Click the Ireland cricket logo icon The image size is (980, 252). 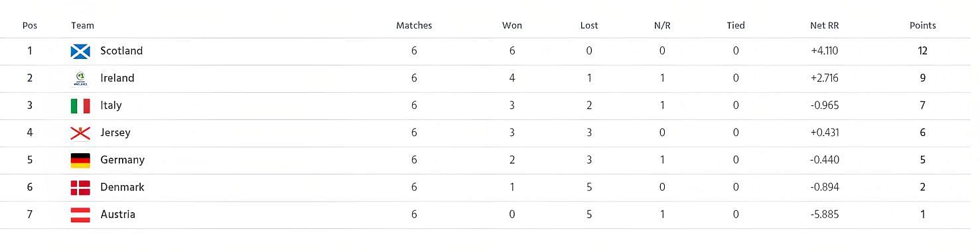pyautogui.click(x=80, y=78)
